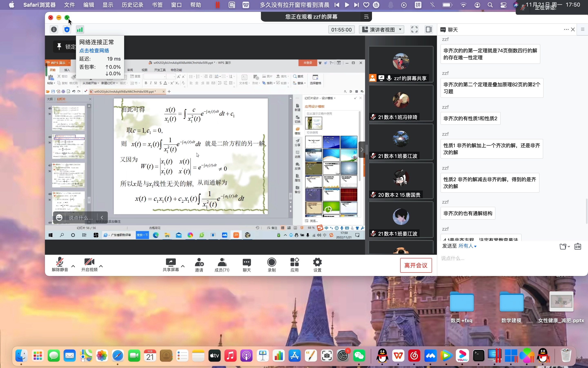The width and height of the screenshot is (588, 368).
Task: Open the emoji button in the floating comment bar
Action: coord(59,217)
